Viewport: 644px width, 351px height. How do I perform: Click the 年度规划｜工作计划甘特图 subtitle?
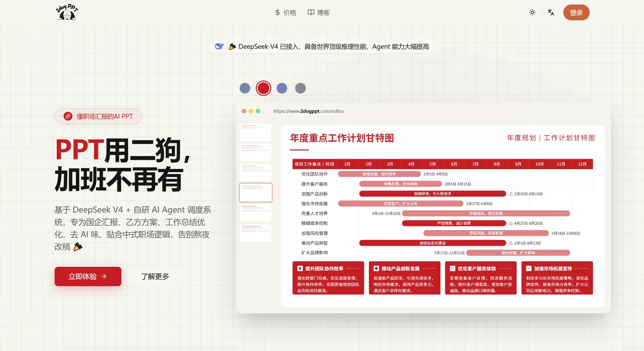(551, 138)
